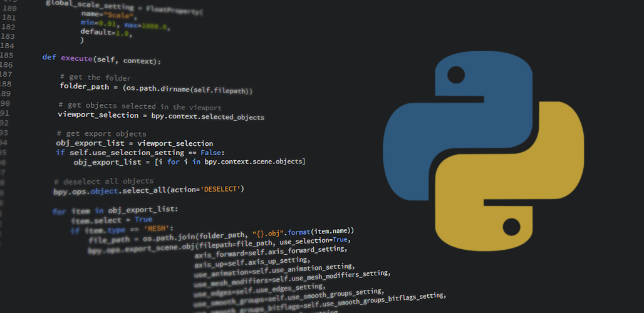Click 'viewport_selection = bpy.context.selected_objects' line

[x=161, y=116]
